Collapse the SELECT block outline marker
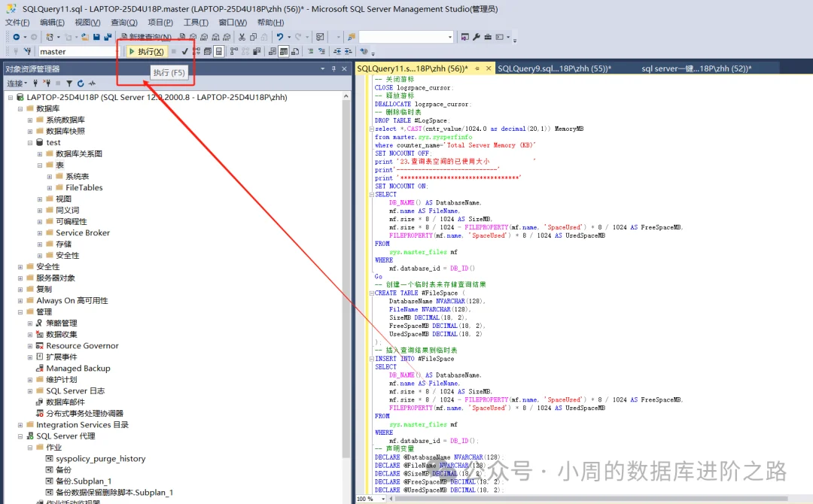Viewport: 813px width, 504px height. [371, 195]
